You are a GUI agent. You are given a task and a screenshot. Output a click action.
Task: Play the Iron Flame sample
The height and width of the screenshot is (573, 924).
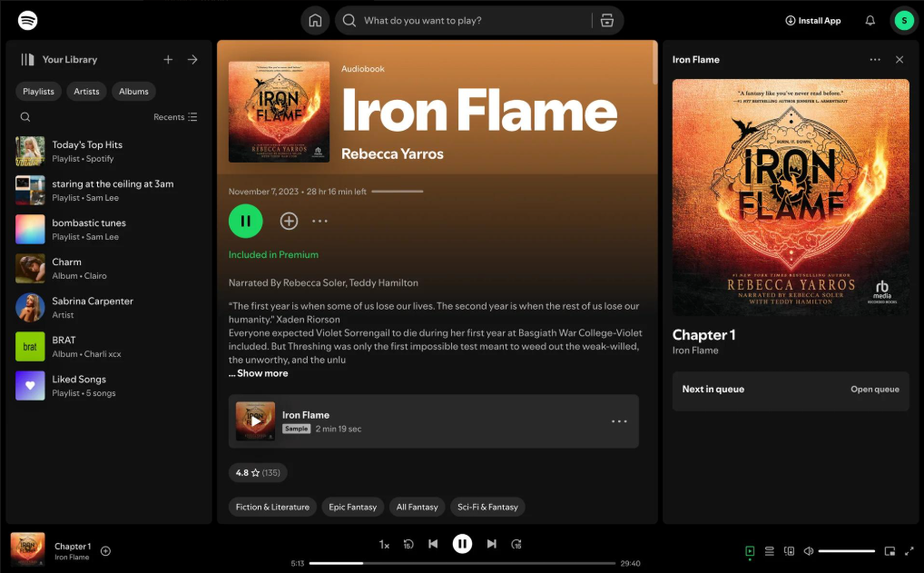coord(255,421)
